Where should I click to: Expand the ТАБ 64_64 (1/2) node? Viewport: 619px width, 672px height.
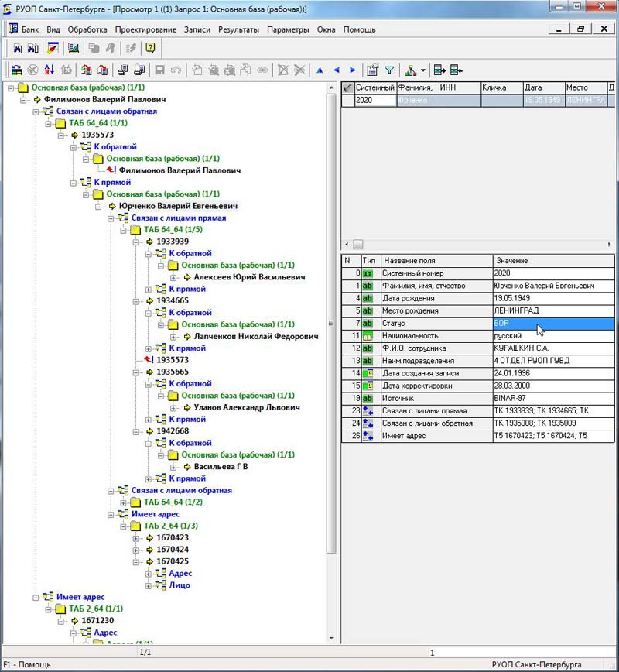(125, 502)
